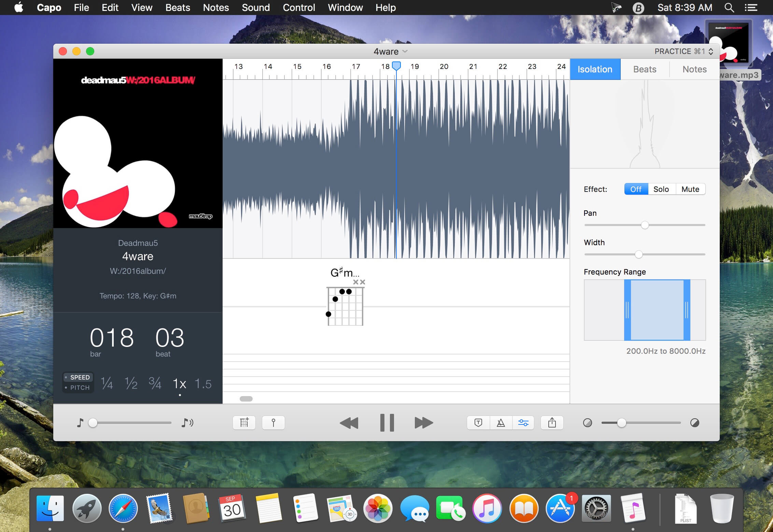
Task: Set isolation Effect to Solo
Action: [x=661, y=189]
